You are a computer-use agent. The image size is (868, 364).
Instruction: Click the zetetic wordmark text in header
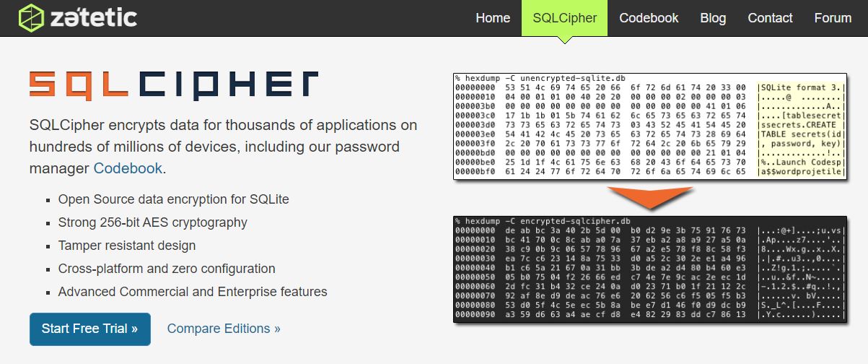[x=93, y=17]
